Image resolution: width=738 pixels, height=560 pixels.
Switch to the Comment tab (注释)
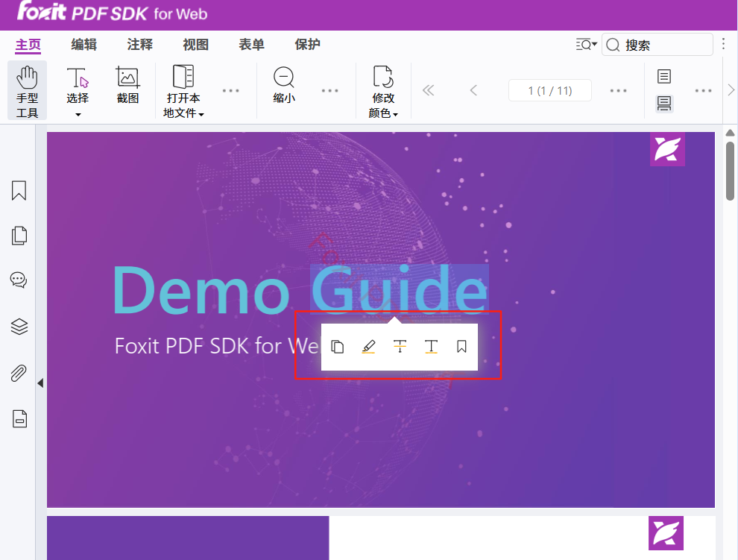[x=140, y=45]
